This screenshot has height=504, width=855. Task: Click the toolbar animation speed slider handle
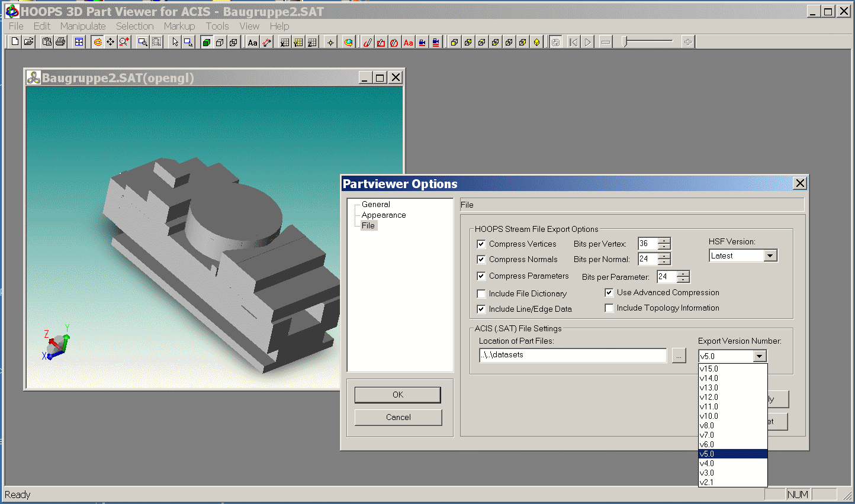point(624,41)
